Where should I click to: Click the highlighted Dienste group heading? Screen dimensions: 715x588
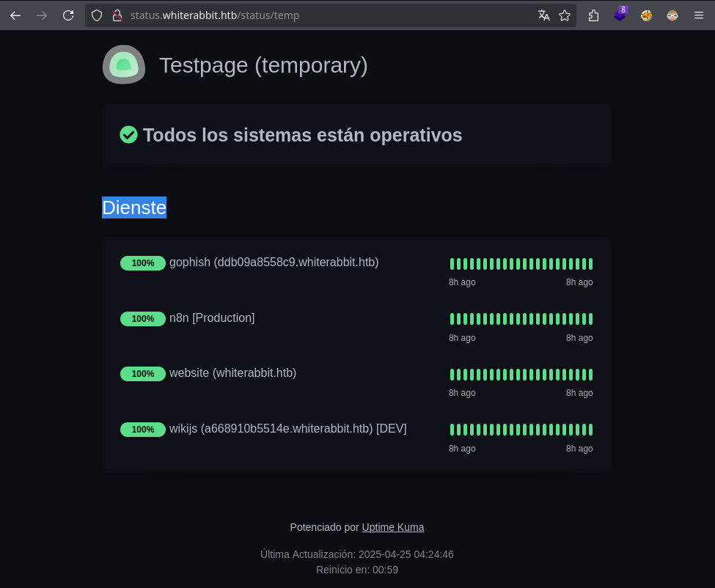coord(134,207)
